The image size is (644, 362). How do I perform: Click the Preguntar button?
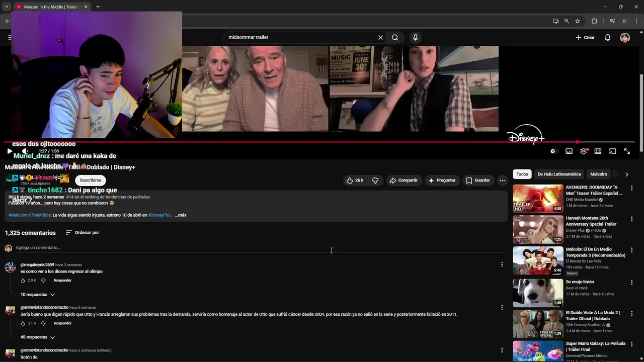pos(442,180)
